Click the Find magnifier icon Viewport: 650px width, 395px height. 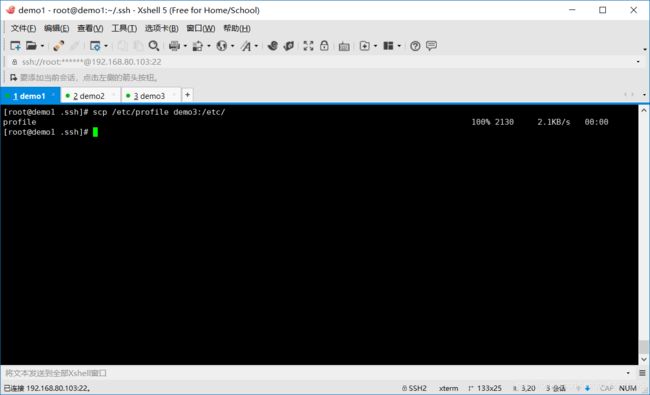tap(154, 46)
